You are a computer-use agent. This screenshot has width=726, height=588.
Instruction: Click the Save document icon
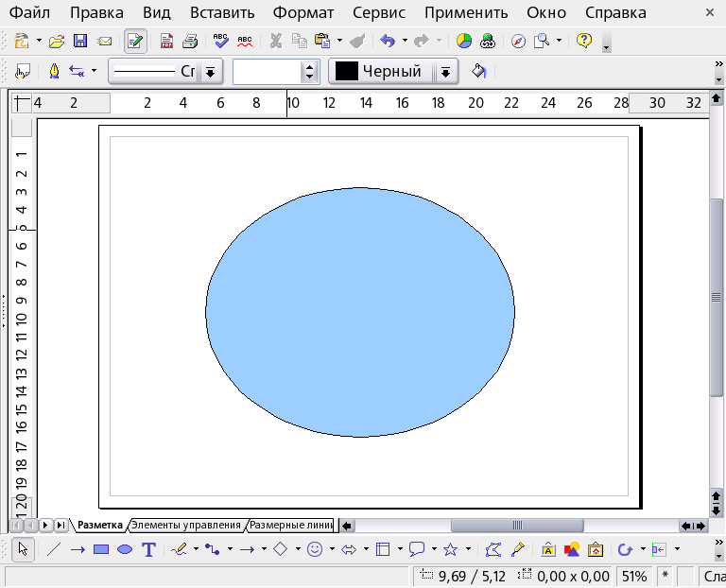(x=80, y=41)
